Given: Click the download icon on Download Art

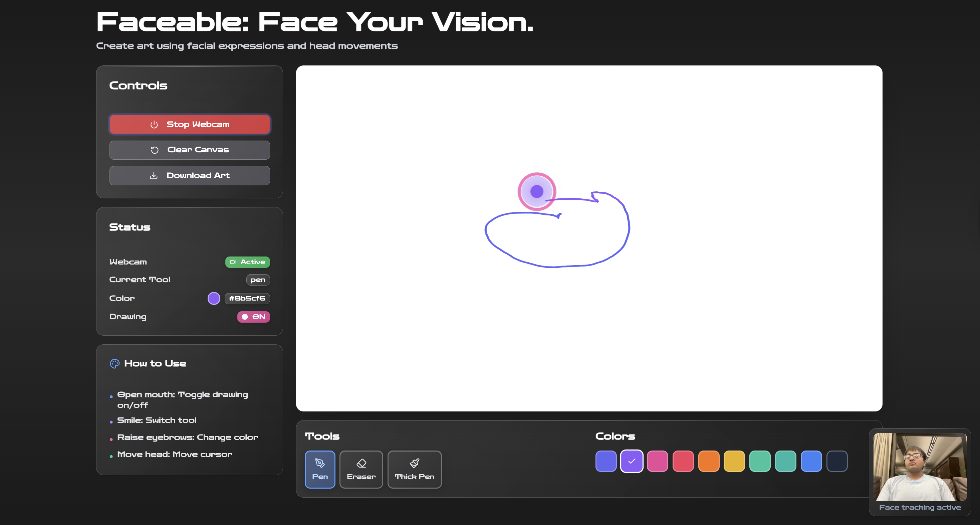Looking at the screenshot, I should click(154, 176).
